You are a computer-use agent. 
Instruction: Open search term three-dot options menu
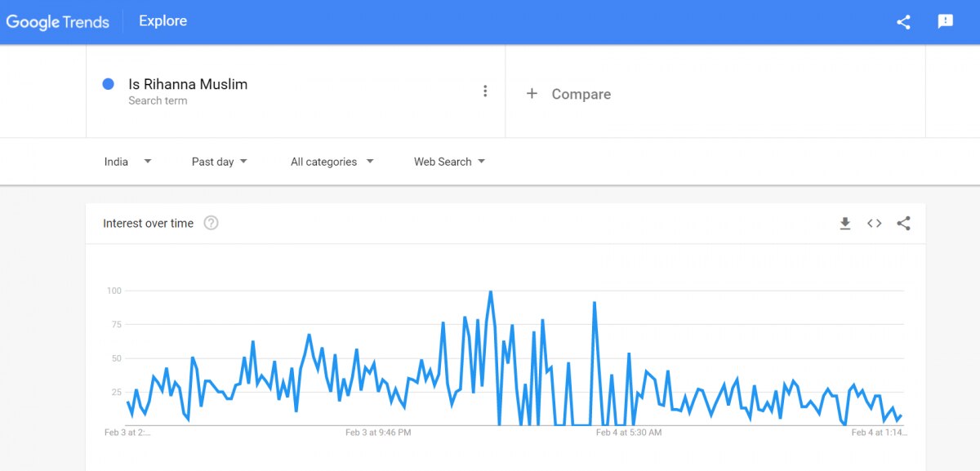point(485,91)
